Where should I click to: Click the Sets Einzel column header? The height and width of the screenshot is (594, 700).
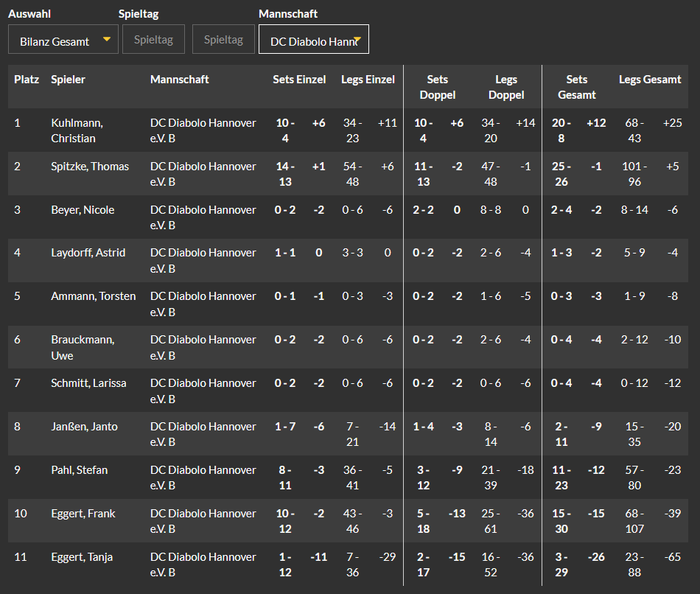click(299, 80)
